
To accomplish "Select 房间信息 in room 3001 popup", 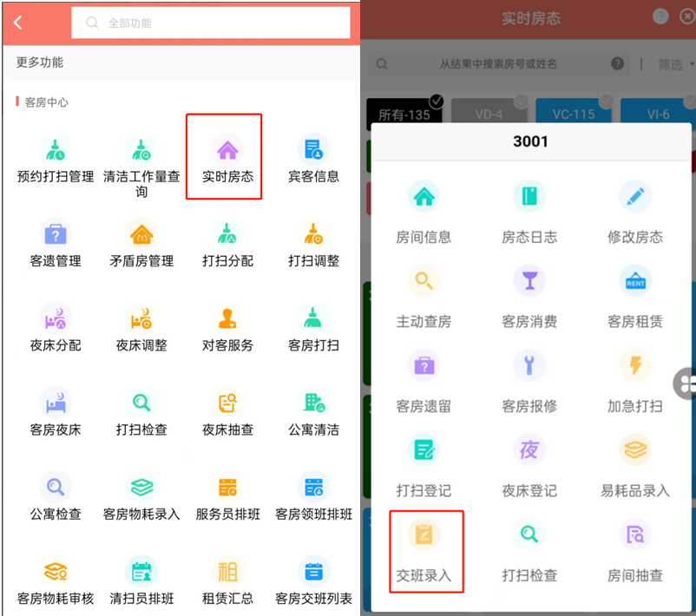I will [424, 213].
